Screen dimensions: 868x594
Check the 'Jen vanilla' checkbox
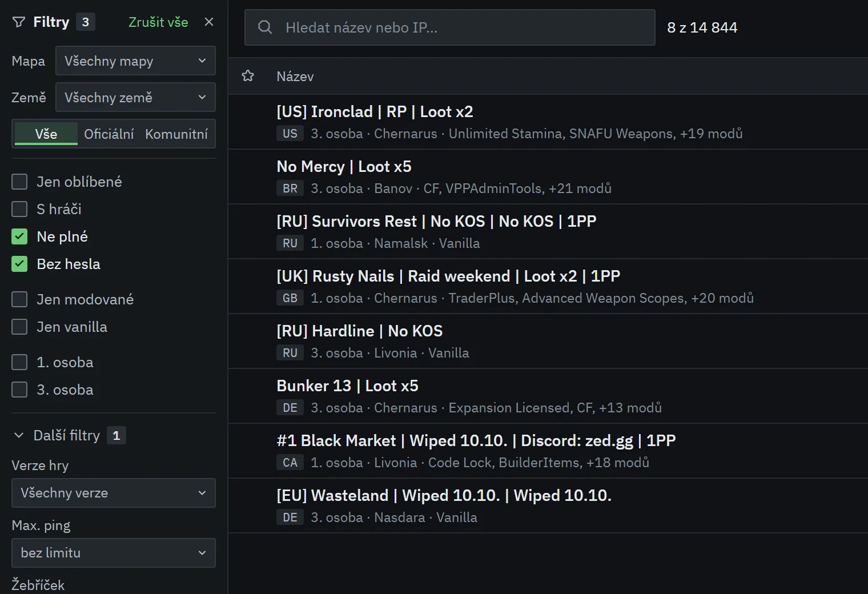(19, 327)
